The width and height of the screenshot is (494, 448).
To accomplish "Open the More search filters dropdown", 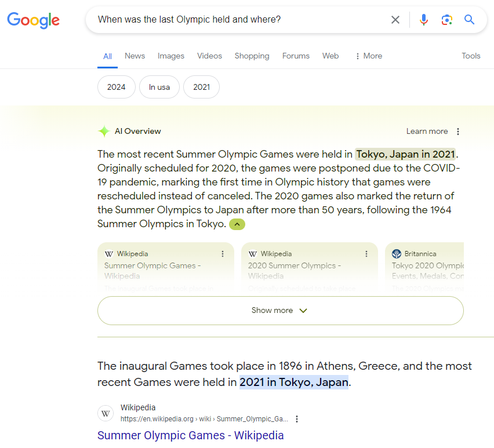I will 369,56.
